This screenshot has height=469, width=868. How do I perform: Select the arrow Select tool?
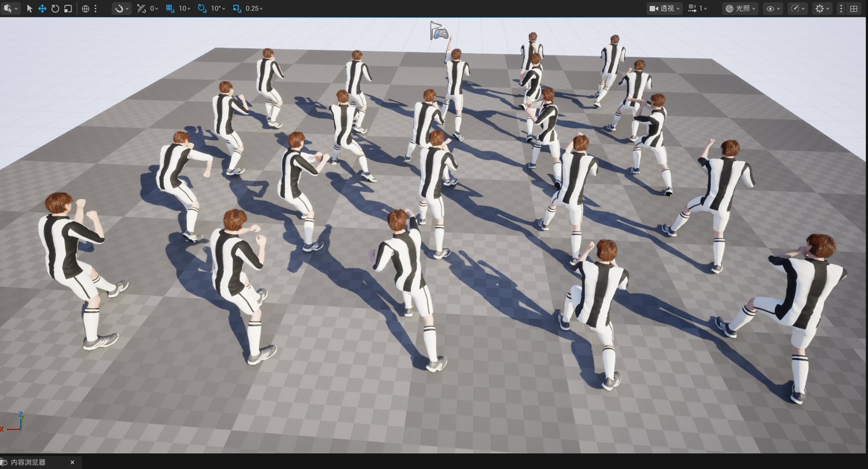tap(30, 9)
